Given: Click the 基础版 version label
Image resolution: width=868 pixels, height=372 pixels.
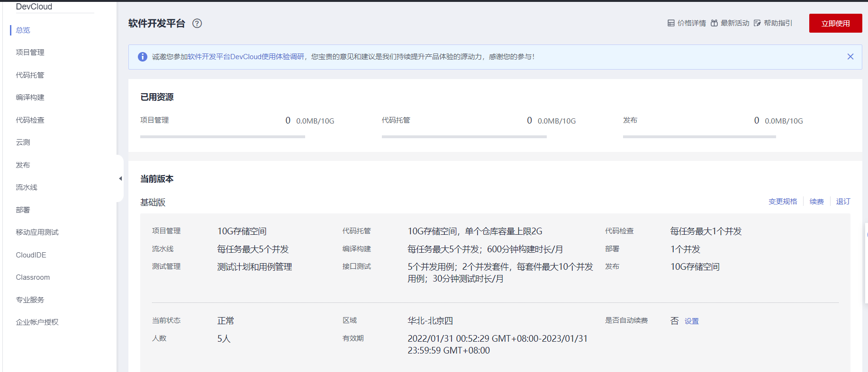Looking at the screenshot, I should click(153, 203).
